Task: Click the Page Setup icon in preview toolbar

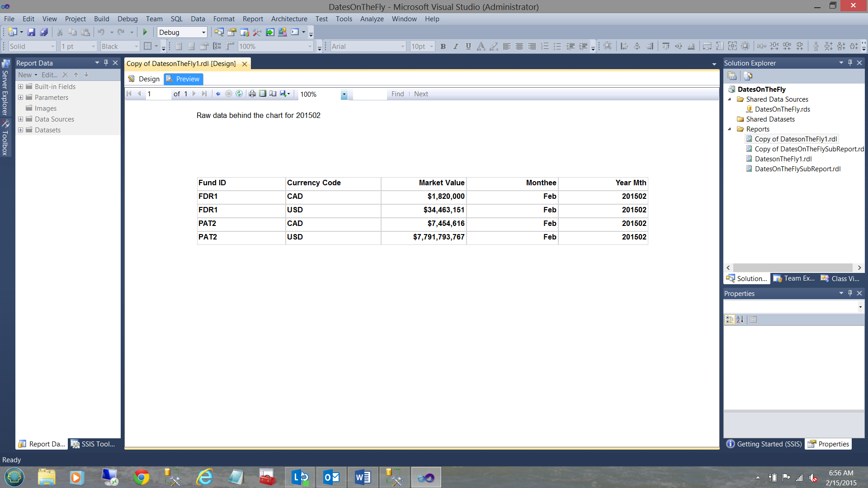Action: click(273, 94)
